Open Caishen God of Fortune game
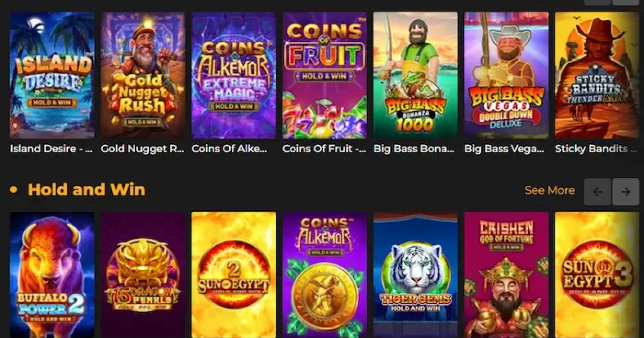 tap(506, 274)
